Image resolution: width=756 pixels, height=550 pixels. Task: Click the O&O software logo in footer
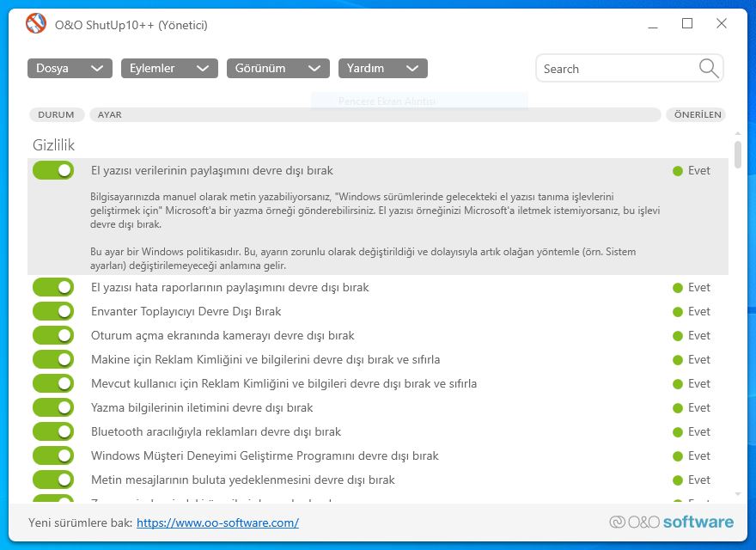click(671, 522)
